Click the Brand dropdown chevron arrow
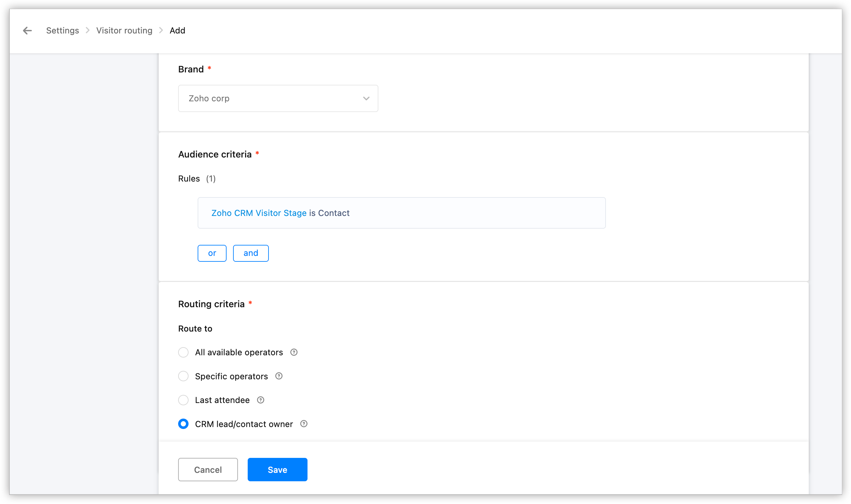Image resolution: width=851 pixels, height=504 pixels. click(x=366, y=98)
